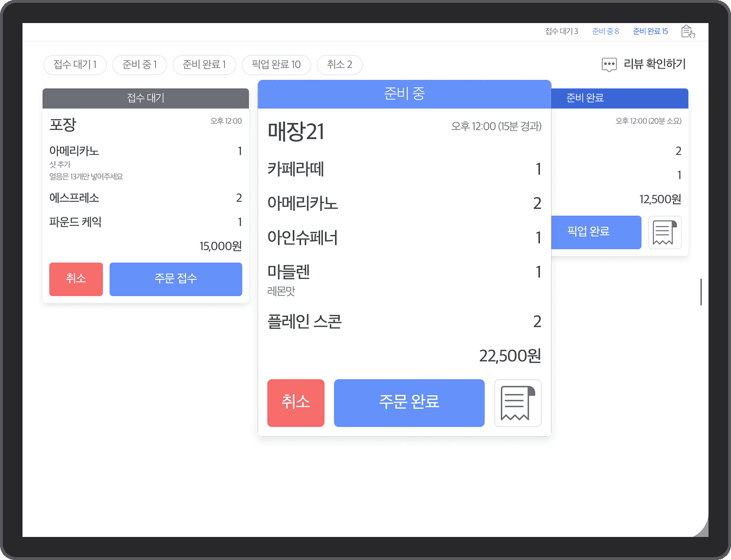The width and height of the screenshot is (731, 560).
Task: Click the speech bubble review icon
Action: tap(609, 64)
